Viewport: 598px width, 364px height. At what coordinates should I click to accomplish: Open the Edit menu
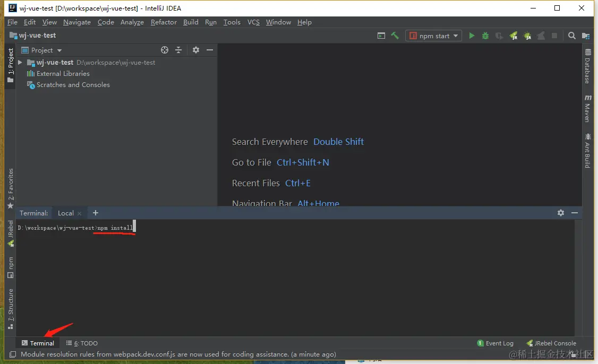29,22
